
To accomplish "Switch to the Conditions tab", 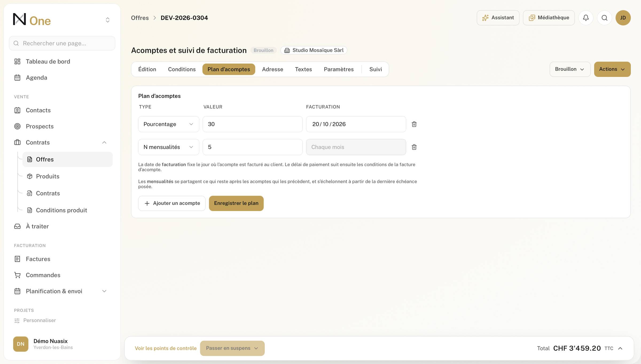I will pyautogui.click(x=182, y=69).
